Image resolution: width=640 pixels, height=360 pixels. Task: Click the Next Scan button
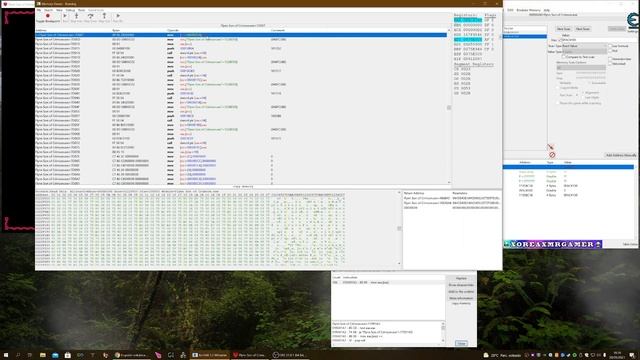click(x=582, y=29)
